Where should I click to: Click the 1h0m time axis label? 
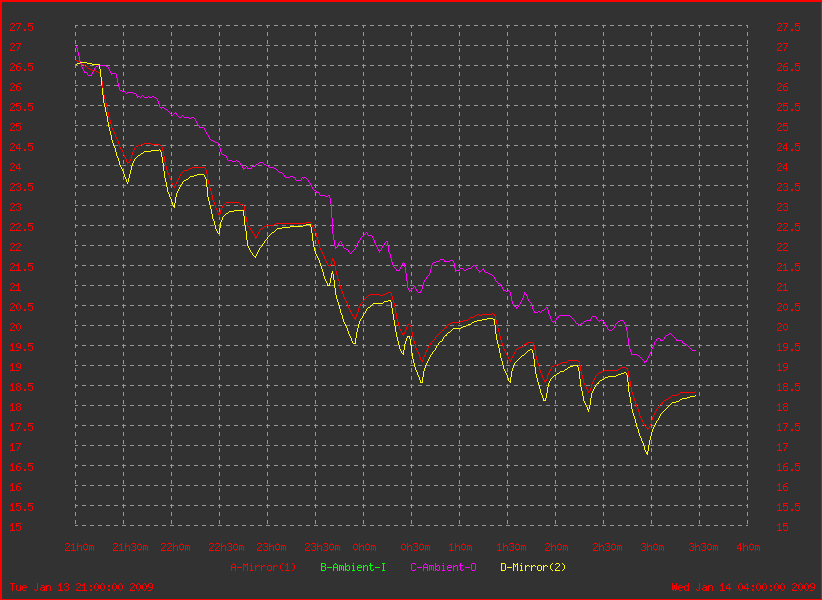pyautogui.click(x=460, y=547)
